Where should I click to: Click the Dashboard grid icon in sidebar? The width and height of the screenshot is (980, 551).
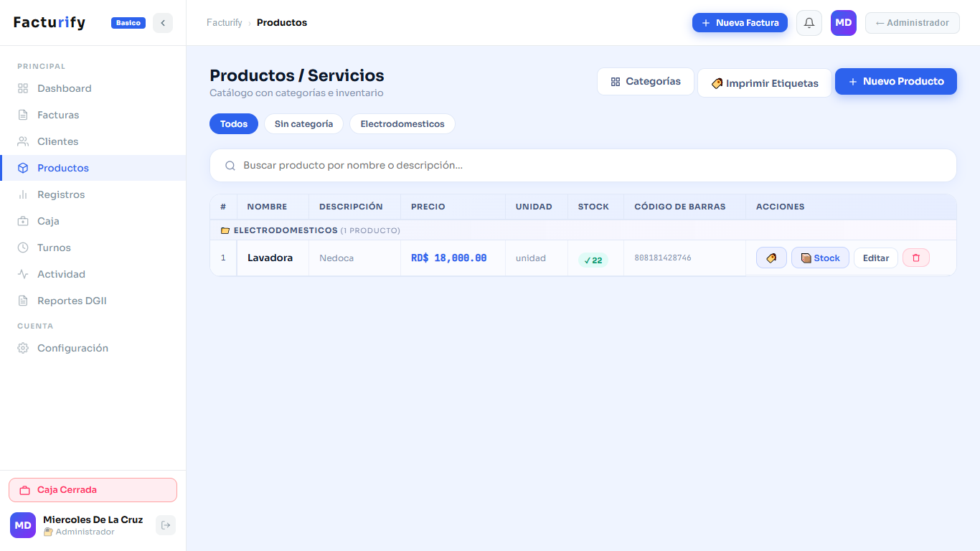[x=23, y=88]
